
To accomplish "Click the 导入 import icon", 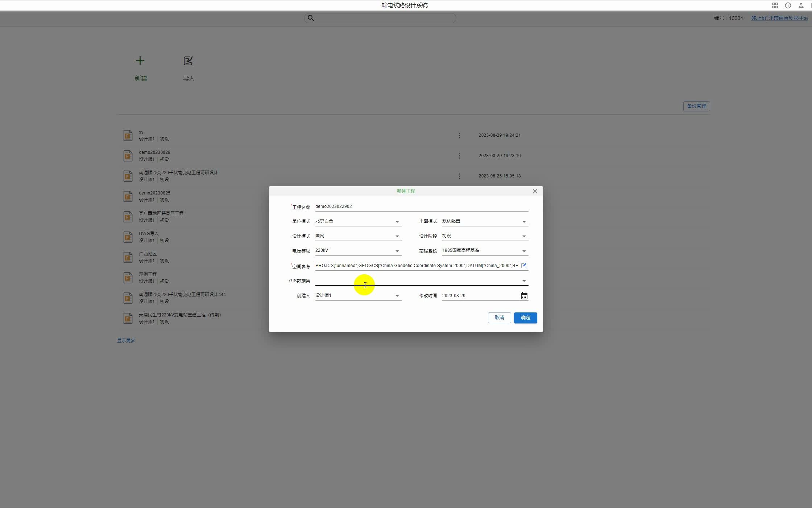I will [188, 61].
